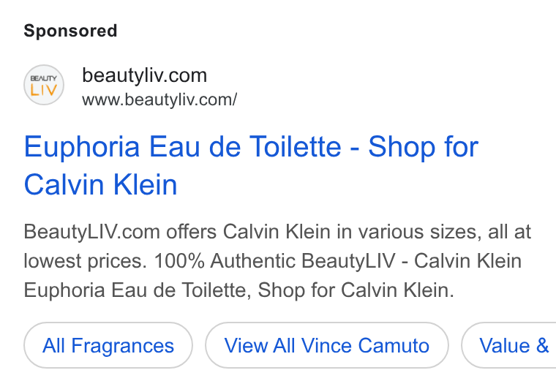This screenshot has height=392, width=556.
Task: Click the Beauty LIV circular logo icon
Action: [44, 85]
